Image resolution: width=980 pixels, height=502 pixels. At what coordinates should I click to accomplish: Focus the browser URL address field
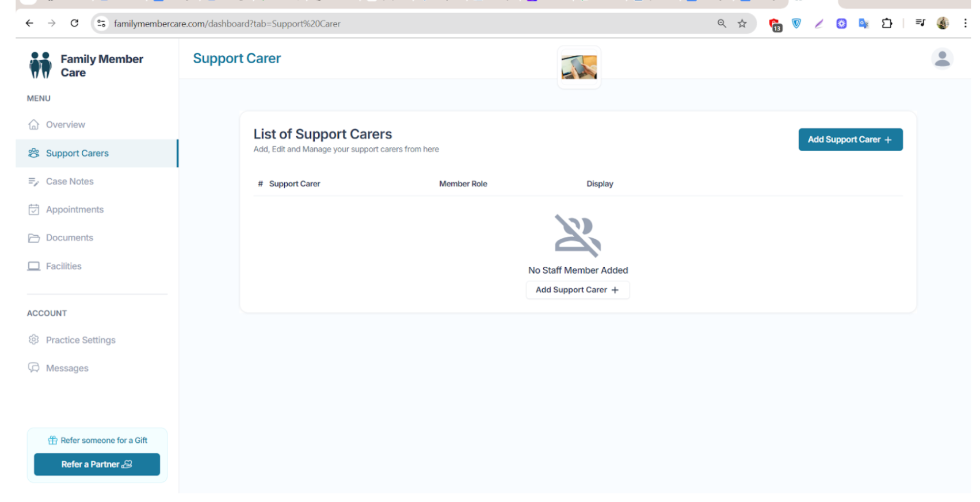coord(403,24)
